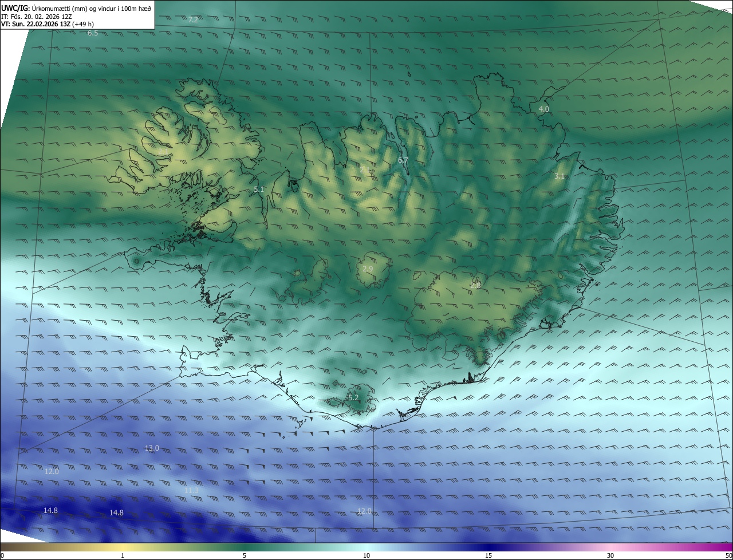Click the 13.0 value label
The width and height of the screenshot is (733, 560).
click(x=152, y=448)
